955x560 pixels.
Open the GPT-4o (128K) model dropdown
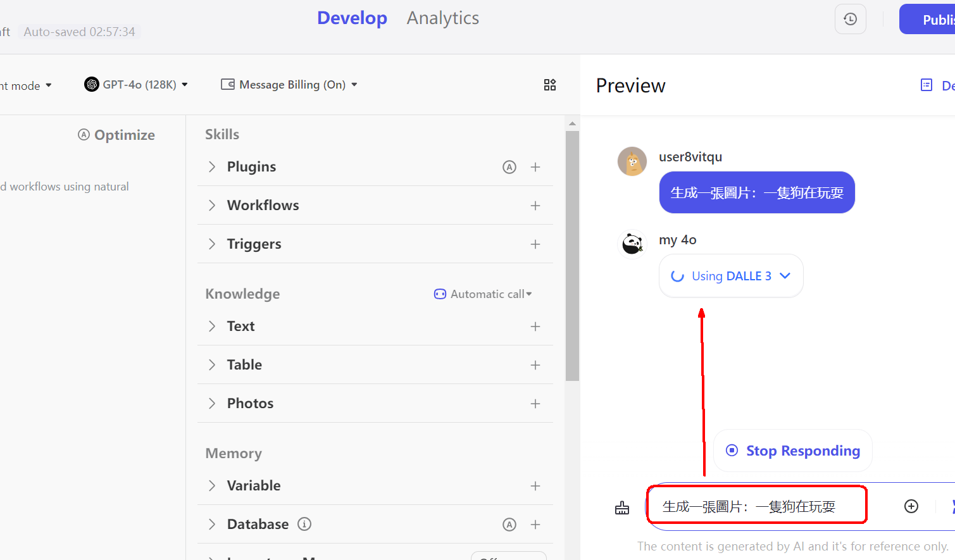click(136, 84)
